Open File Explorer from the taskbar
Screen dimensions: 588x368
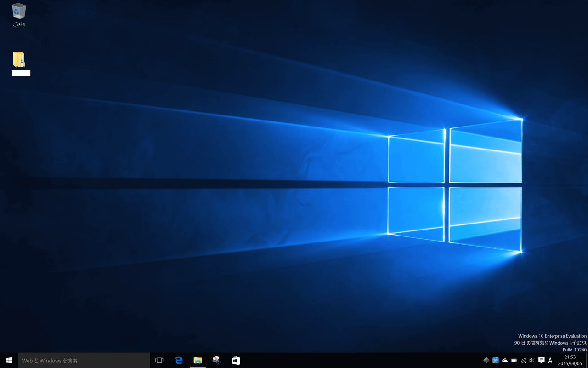[x=198, y=361]
